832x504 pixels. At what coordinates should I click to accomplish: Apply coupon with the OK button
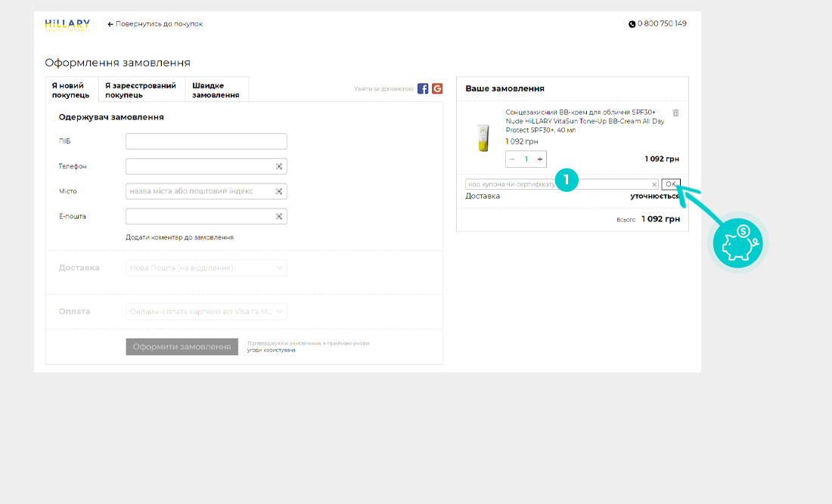tap(670, 184)
